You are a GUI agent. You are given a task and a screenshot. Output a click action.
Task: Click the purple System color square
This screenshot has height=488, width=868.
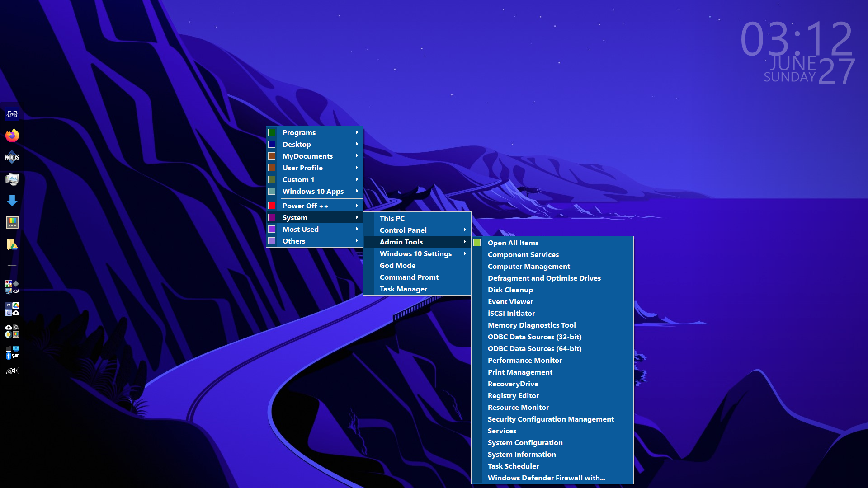coord(272,217)
